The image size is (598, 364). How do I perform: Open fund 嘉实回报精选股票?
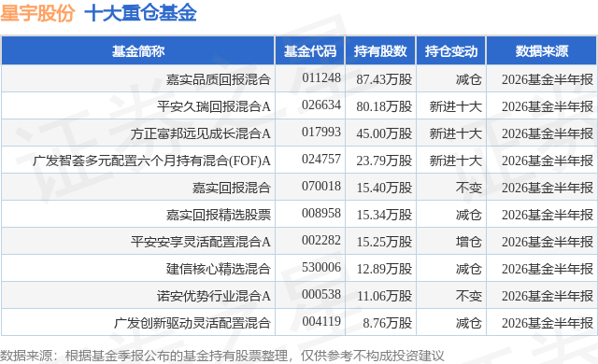click(x=219, y=215)
